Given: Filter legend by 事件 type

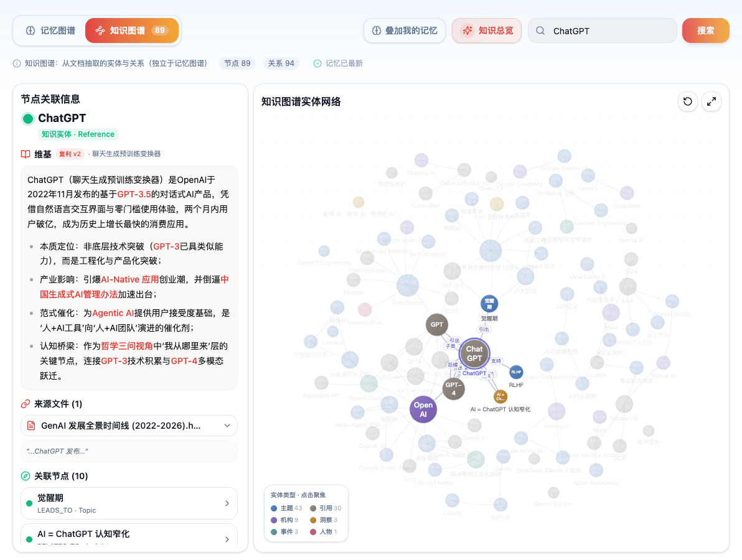Looking at the screenshot, I should pyautogui.click(x=284, y=531).
